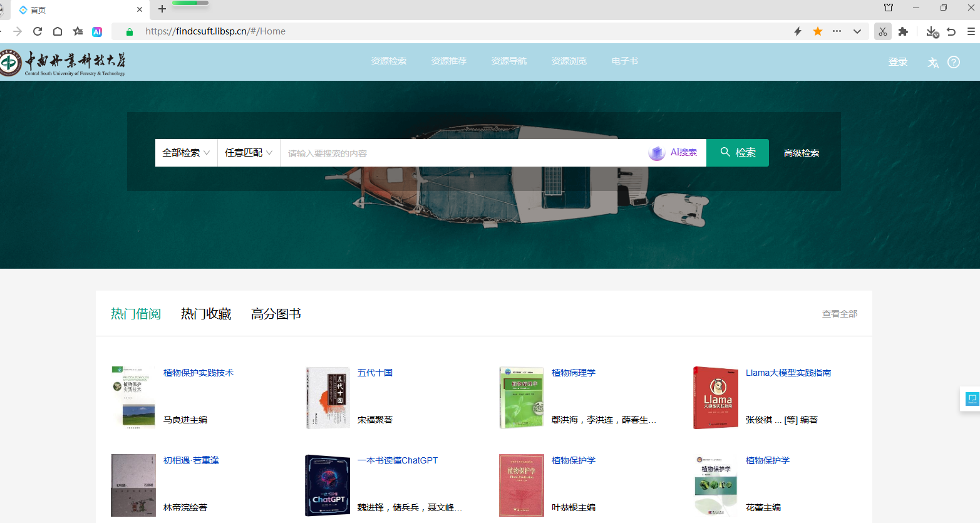The image size is (980, 523).
Task: Open the help question-mark icon
Action: 954,61
